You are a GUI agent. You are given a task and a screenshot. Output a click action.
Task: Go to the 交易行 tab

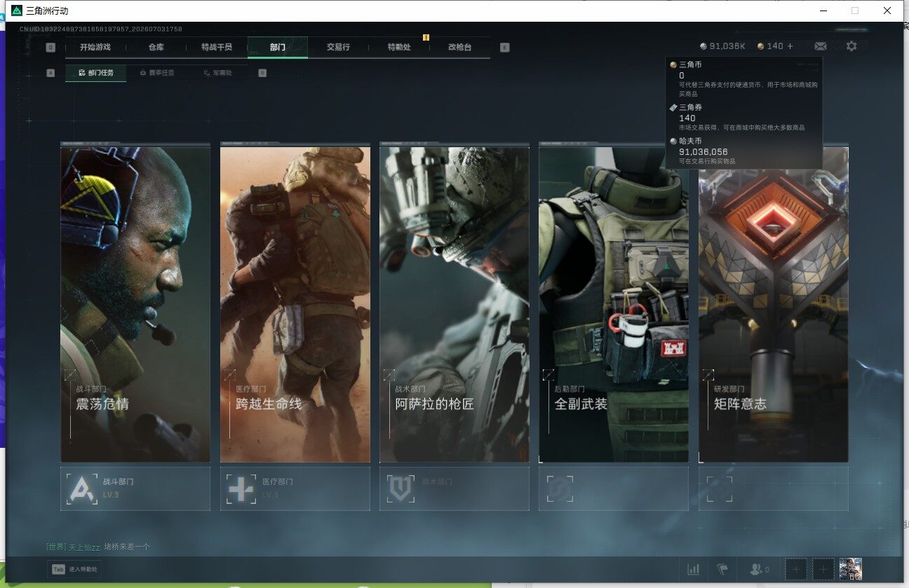tap(338, 47)
